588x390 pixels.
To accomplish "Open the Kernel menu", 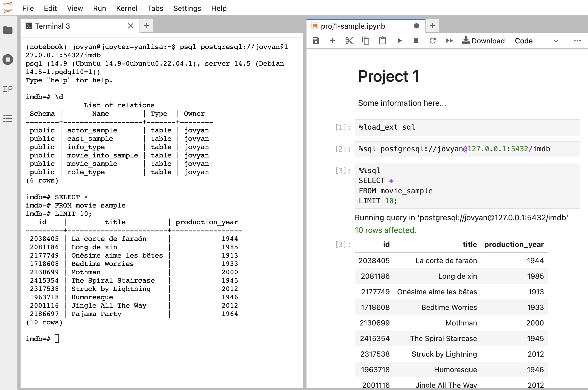I will tap(126, 8).
